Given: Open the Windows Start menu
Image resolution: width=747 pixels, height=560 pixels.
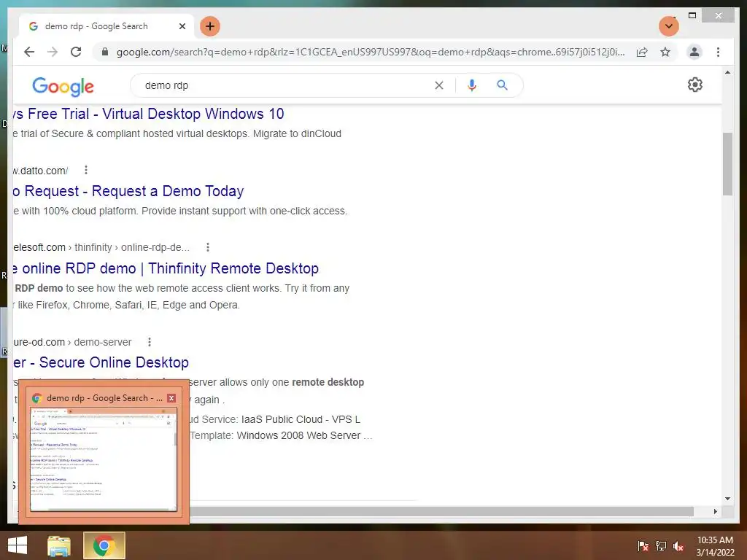Looking at the screenshot, I should (x=18, y=545).
